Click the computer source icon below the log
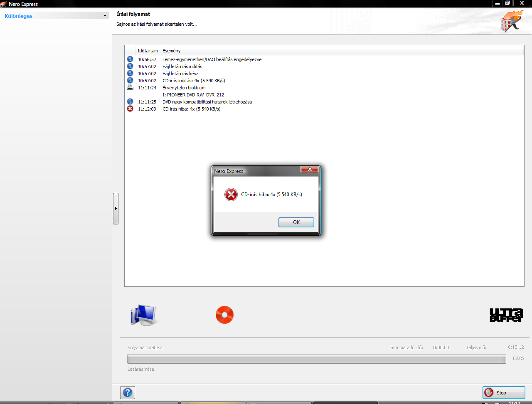The width and height of the screenshot is (532, 404). coord(143,315)
